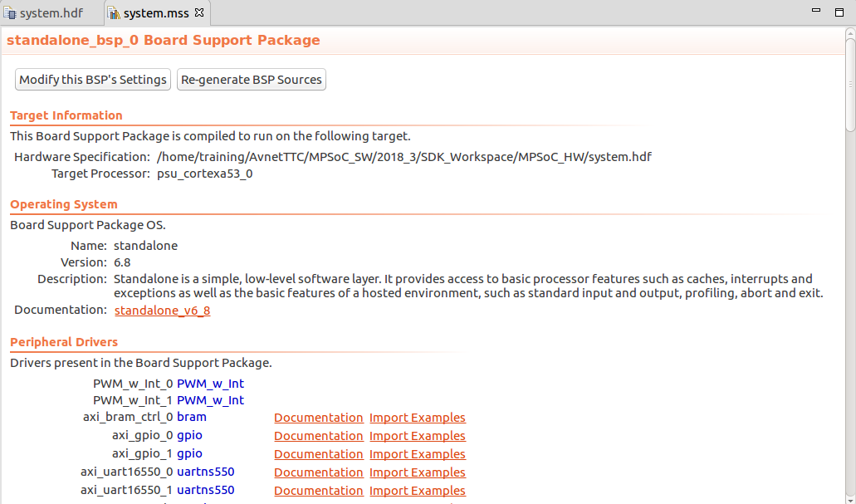Viewport: 856px width, 504px height.
Task: Open the standalone_v6_8 documentation link
Action: point(162,311)
